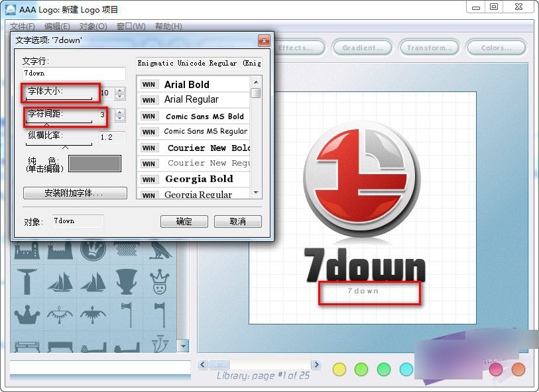Select the castle with windowed towers shape
This screenshot has height=392, width=539.
coord(27,250)
